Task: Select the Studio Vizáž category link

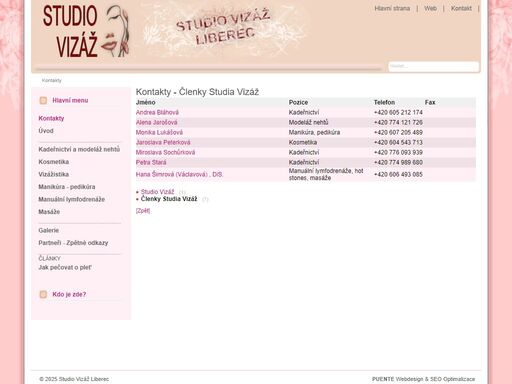Action: click(157, 192)
